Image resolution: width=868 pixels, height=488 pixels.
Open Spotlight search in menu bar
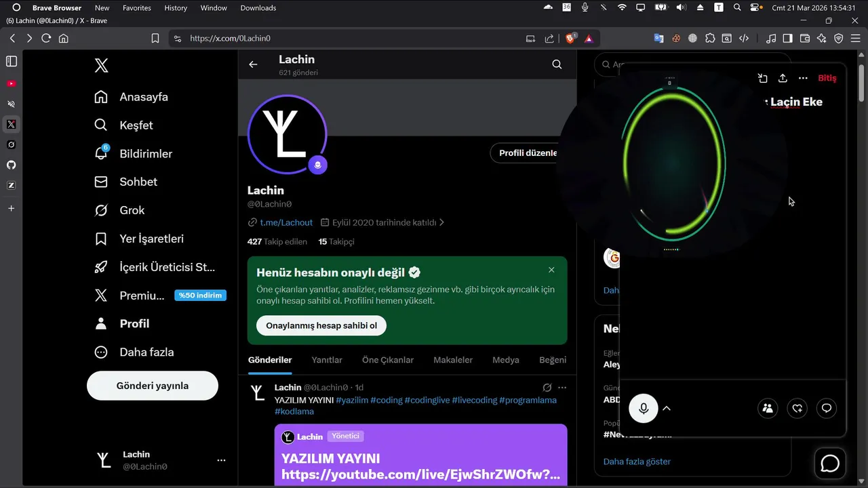point(737,7)
